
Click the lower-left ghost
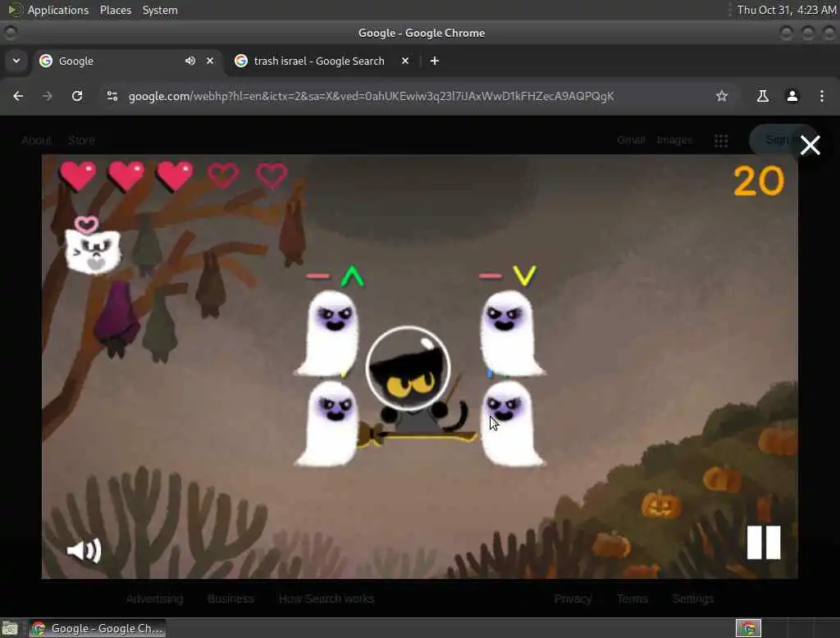[x=326, y=423]
